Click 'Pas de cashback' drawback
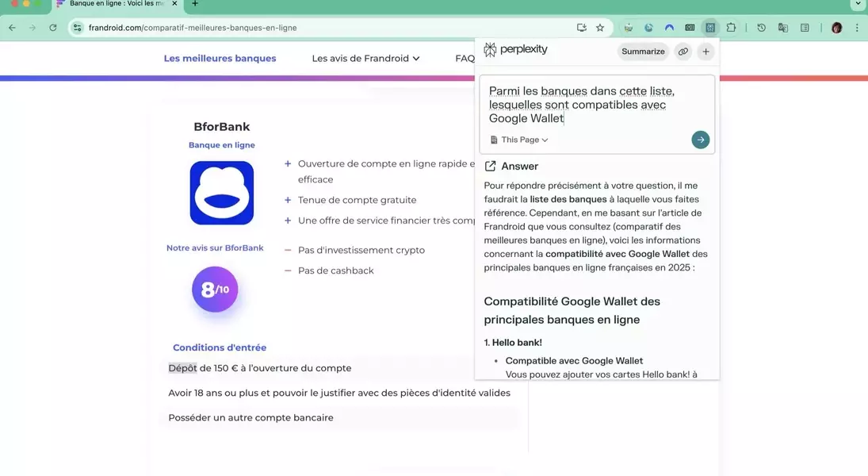This screenshot has width=868, height=476. tap(336, 271)
